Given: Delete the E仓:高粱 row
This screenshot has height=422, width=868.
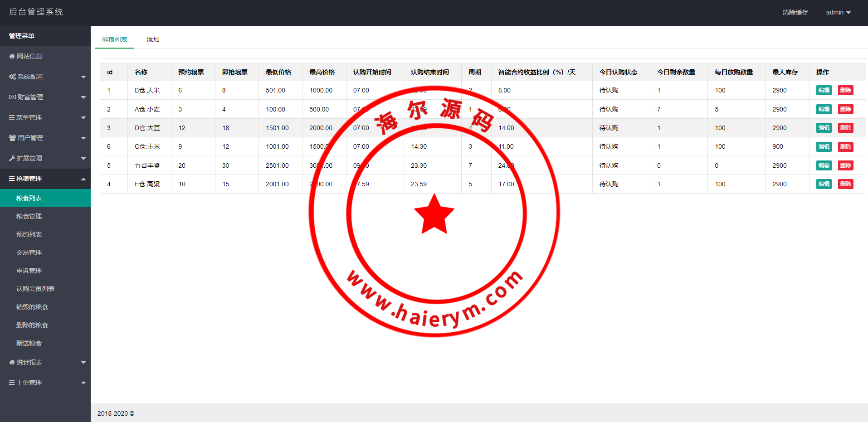Looking at the screenshot, I should [x=845, y=184].
